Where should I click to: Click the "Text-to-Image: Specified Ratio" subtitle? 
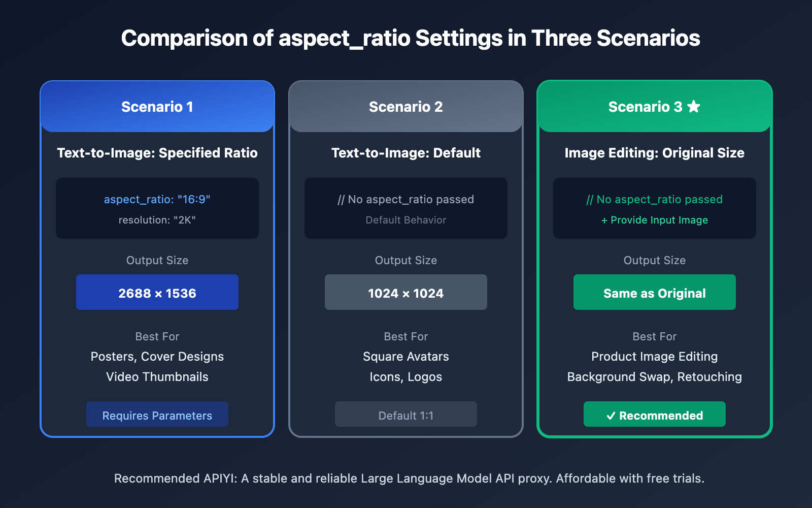pos(157,153)
